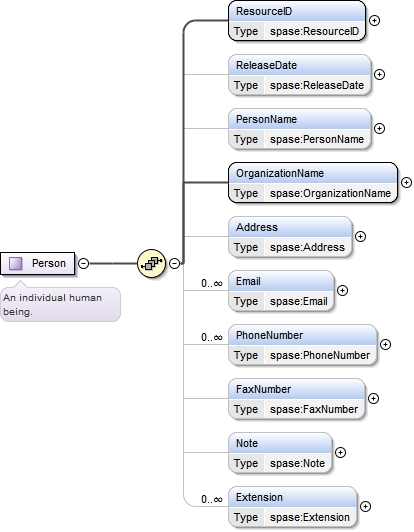Viewport: 414px width, 532px height.
Task: Expand the PhoneNumber plus icon
Action: 385,344
